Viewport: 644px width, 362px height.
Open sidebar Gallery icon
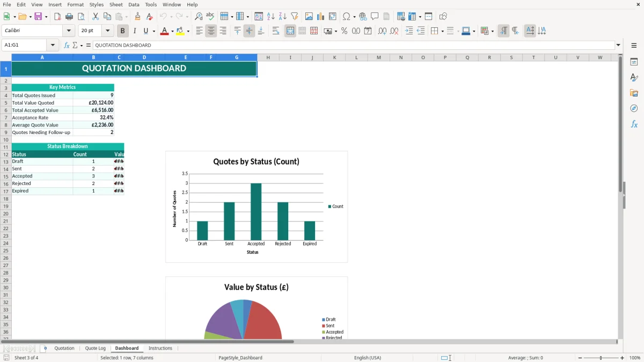click(634, 93)
